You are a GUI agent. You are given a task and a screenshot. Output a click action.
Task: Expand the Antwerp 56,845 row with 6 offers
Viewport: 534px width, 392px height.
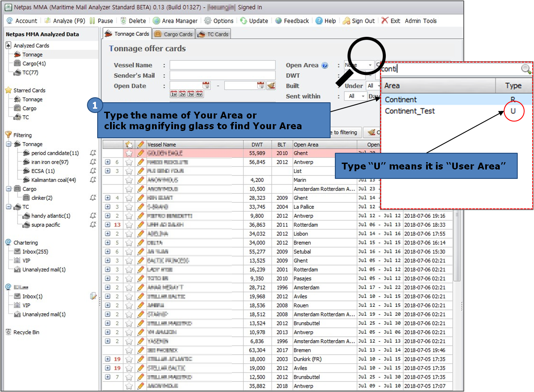tap(107, 162)
